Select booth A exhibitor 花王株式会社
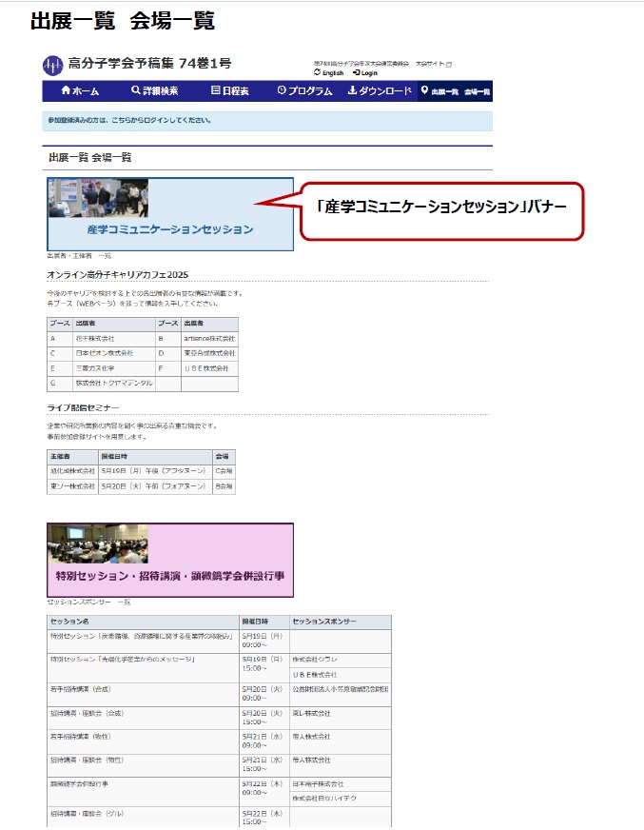 pyautogui.click(x=95, y=338)
